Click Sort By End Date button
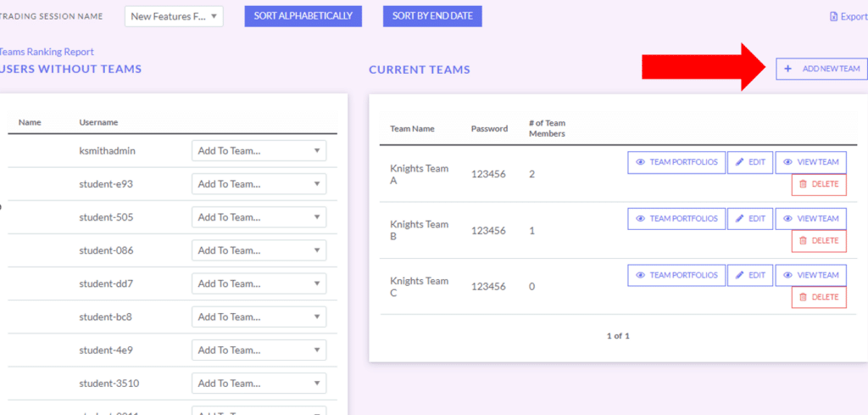This screenshot has width=868, height=415. pyautogui.click(x=432, y=16)
